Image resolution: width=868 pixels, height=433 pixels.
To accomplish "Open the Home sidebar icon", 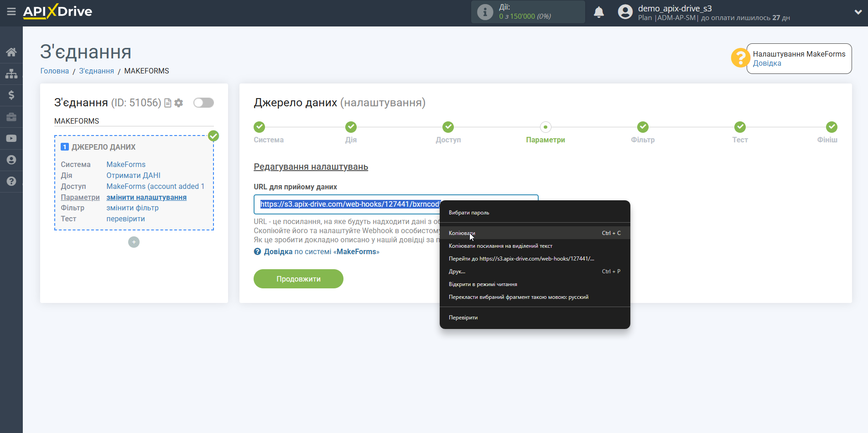I will point(11,52).
